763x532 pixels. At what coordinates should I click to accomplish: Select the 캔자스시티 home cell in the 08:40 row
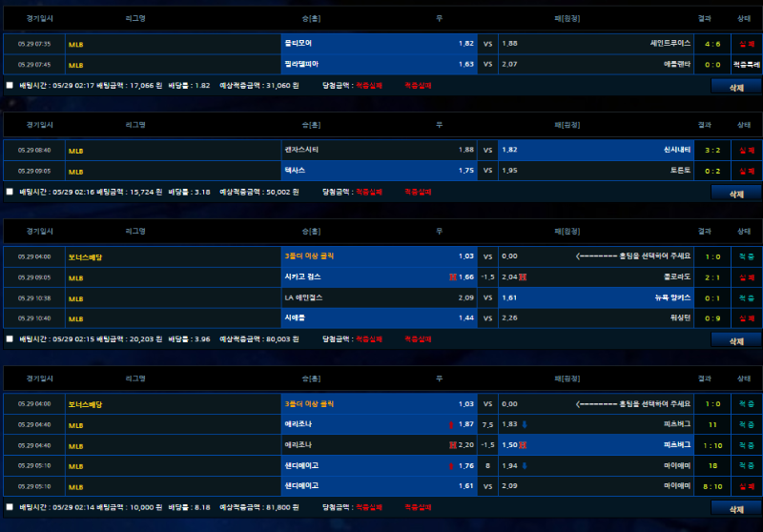(x=379, y=150)
